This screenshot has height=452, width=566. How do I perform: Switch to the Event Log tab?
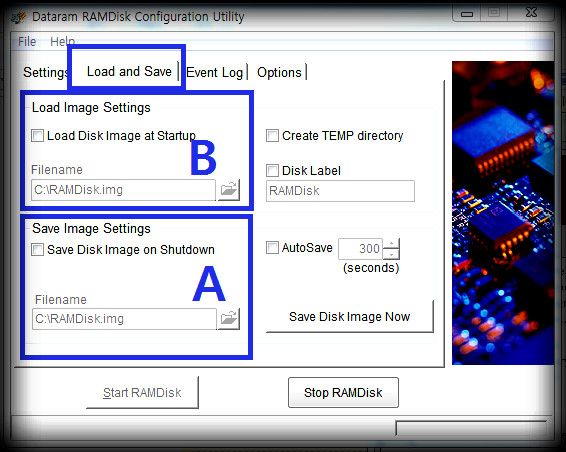pyautogui.click(x=215, y=73)
